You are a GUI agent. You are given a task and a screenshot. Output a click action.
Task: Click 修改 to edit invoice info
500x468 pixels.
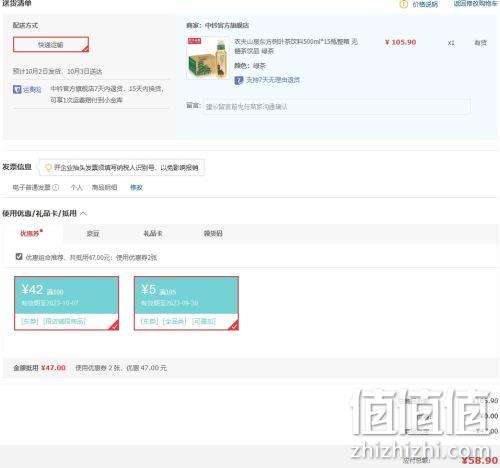(x=136, y=187)
